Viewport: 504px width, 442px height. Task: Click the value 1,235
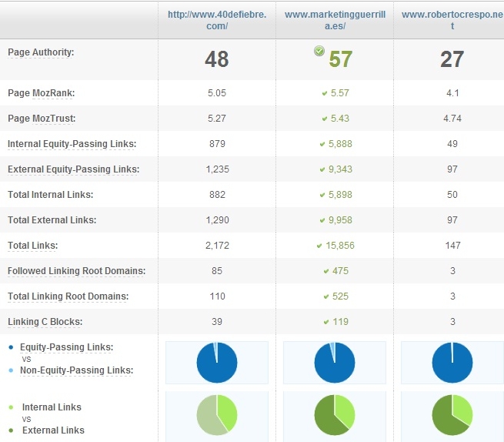tap(217, 169)
